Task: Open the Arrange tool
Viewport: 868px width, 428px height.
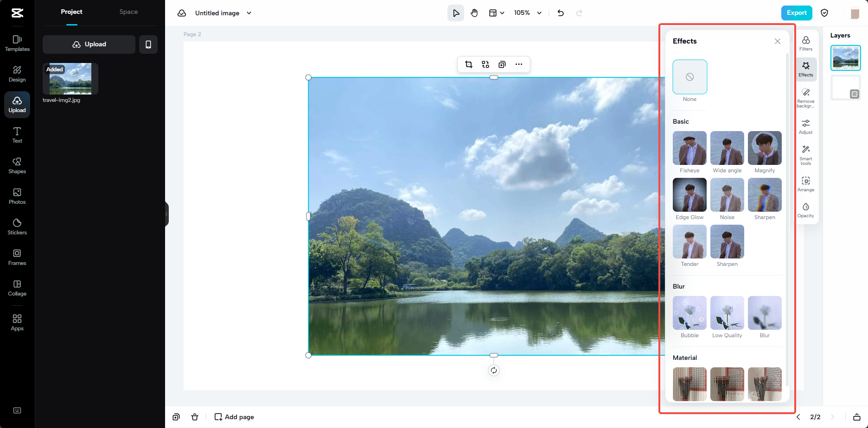Action: coord(806,184)
